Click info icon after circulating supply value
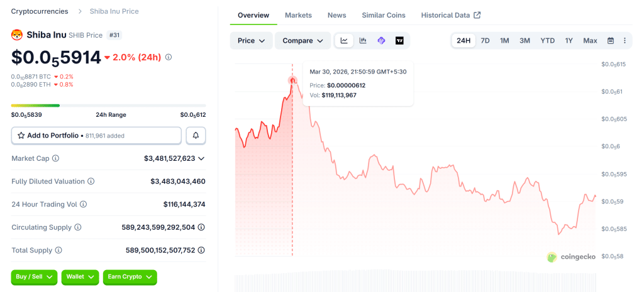Viewport: 644px width, 292px height. [202, 227]
